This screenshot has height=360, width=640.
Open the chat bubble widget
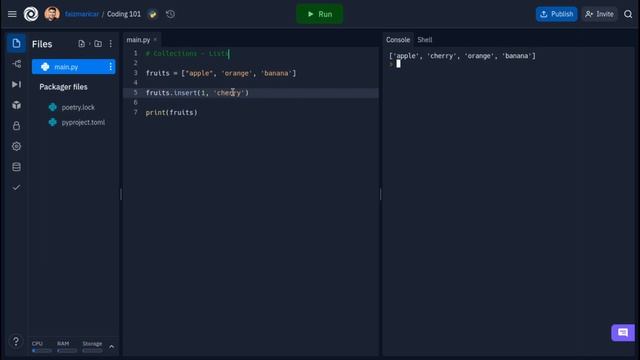click(623, 333)
